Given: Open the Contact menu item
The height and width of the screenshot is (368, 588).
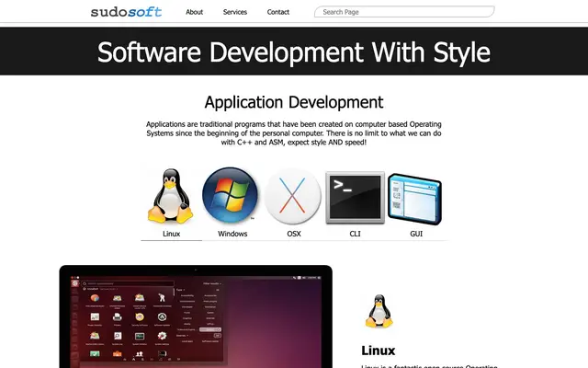Looking at the screenshot, I should (x=277, y=12).
